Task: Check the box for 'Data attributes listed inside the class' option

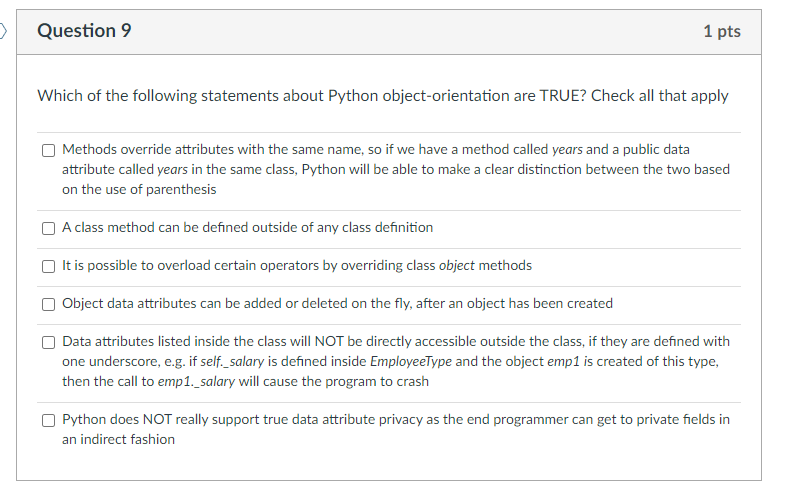Action: (x=48, y=342)
